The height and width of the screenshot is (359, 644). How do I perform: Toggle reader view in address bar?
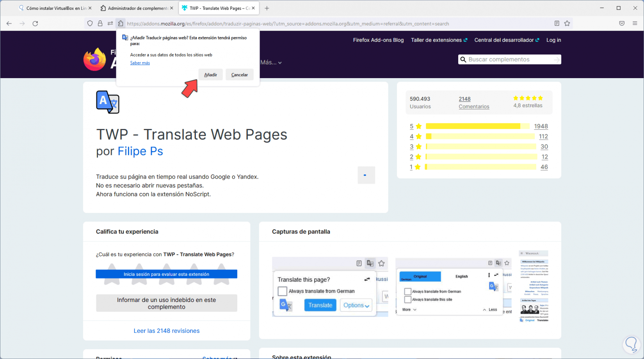click(557, 23)
